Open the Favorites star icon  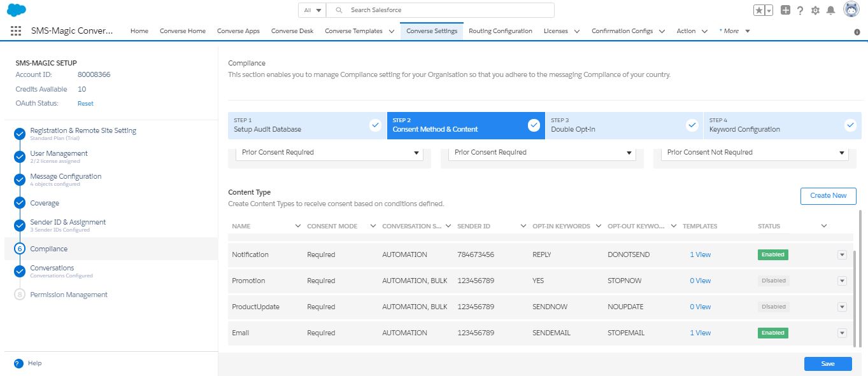[759, 10]
